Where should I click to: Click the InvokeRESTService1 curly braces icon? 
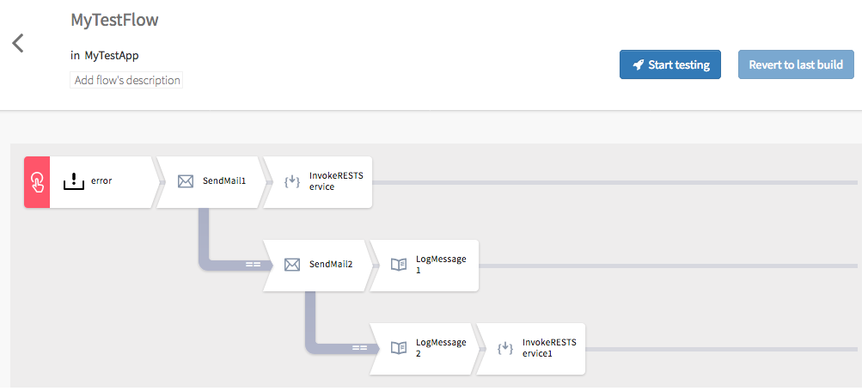click(504, 348)
